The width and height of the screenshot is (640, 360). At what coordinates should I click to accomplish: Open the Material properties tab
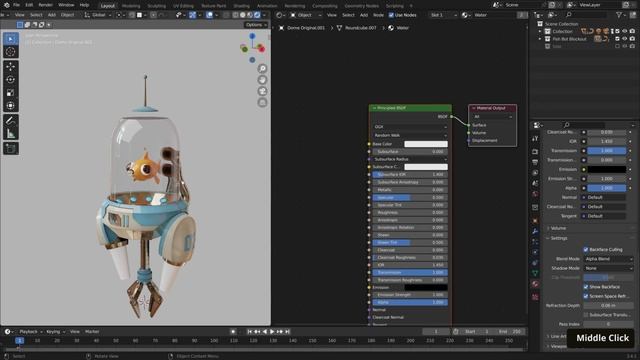pyautogui.click(x=535, y=284)
